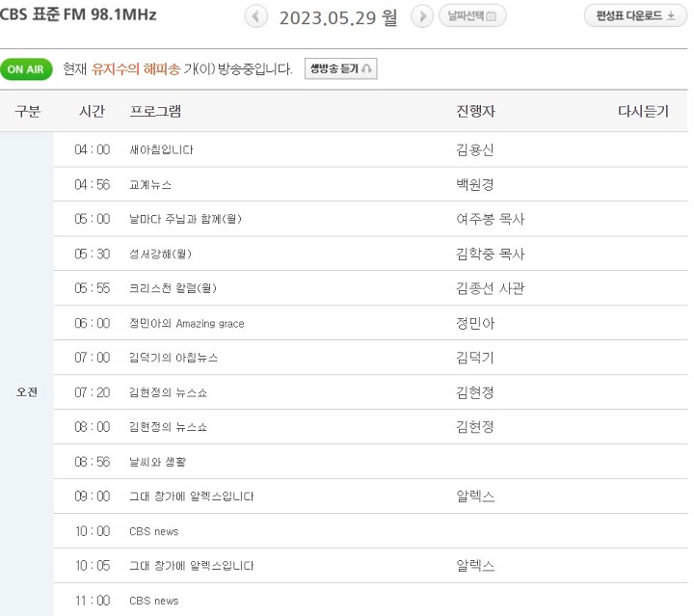The image size is (694, 616).
Task: Select 그대 창가에 알렉스입니다 at 10:05
Action: (191, 566)
